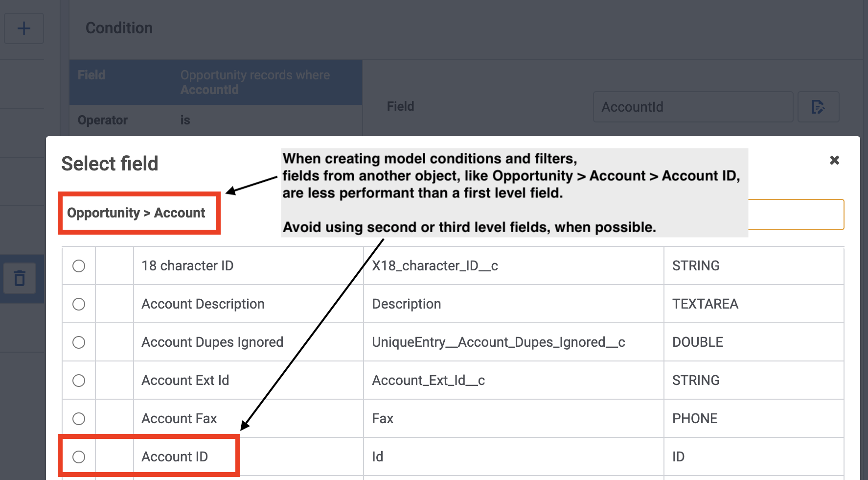Click the Account ID label
Viewport: 868px width, 480px height.
pos(175,457)
